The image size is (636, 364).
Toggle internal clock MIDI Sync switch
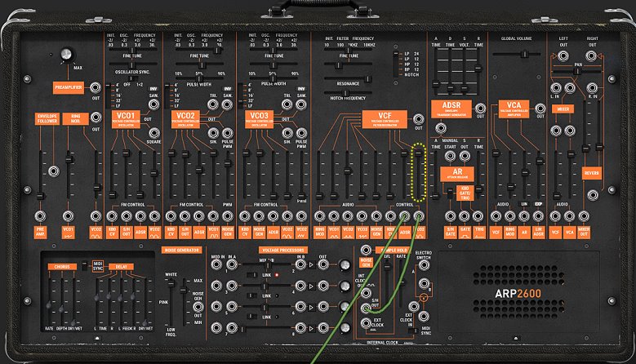tap(412, 331)
